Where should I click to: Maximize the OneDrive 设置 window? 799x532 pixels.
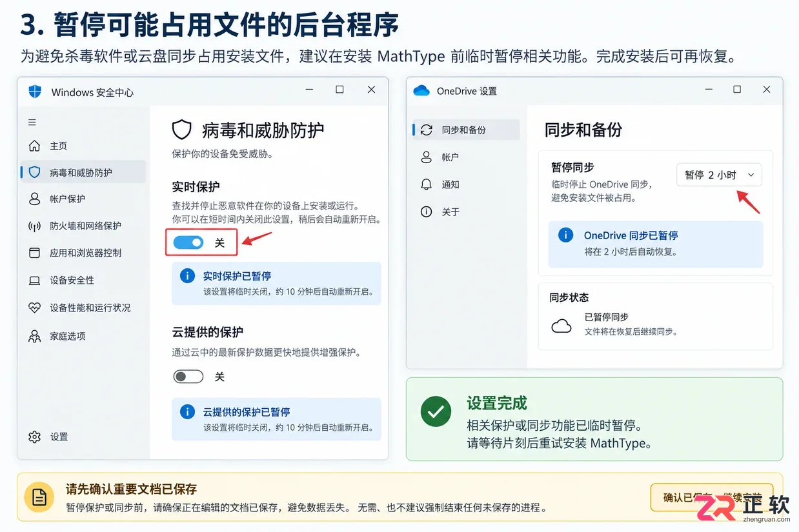(737, 90)
